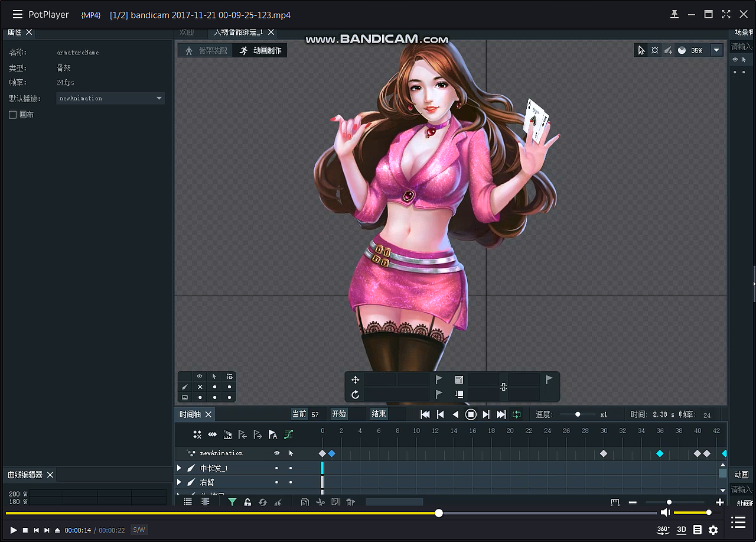Close the 时间轴 timeline panel tab
The width and height of the screenshot is (756, 542).
(208, 414)
